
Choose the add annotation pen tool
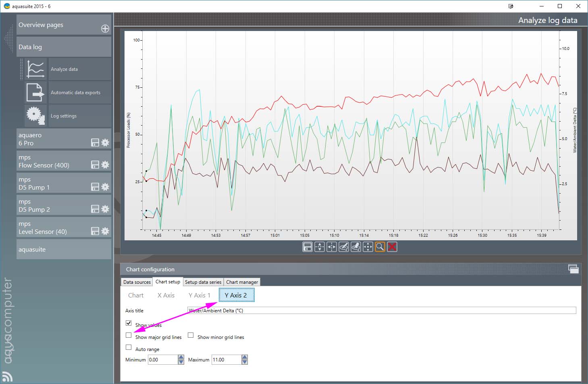(344, 247)
